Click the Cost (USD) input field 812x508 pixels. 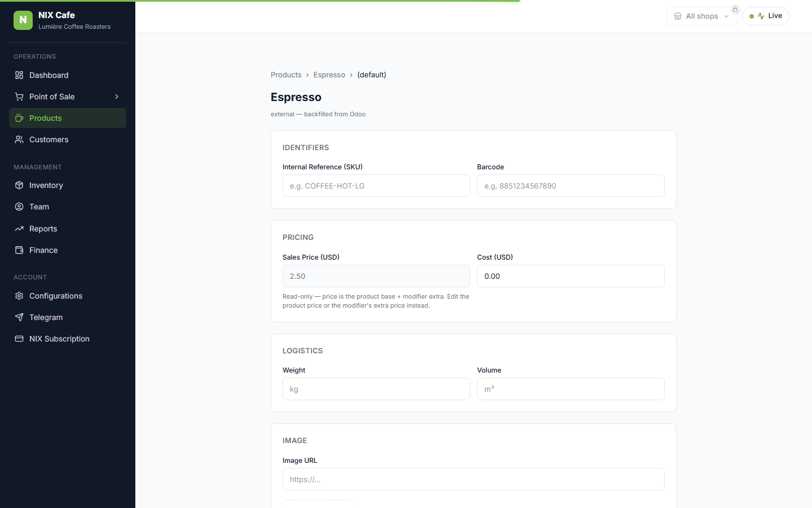click(x=571, y=276)
